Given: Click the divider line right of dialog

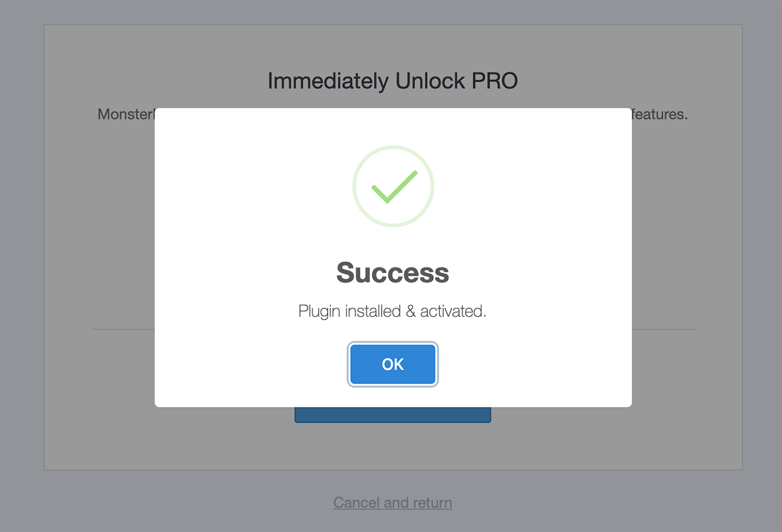Looking at the screenshot, I should 663,329.
